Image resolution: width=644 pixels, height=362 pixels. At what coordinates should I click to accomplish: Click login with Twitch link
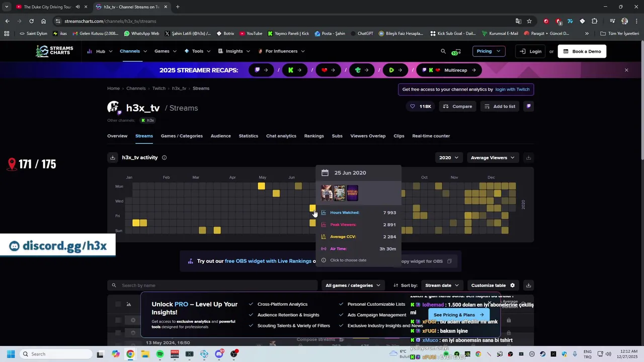[x=512, y=89]
